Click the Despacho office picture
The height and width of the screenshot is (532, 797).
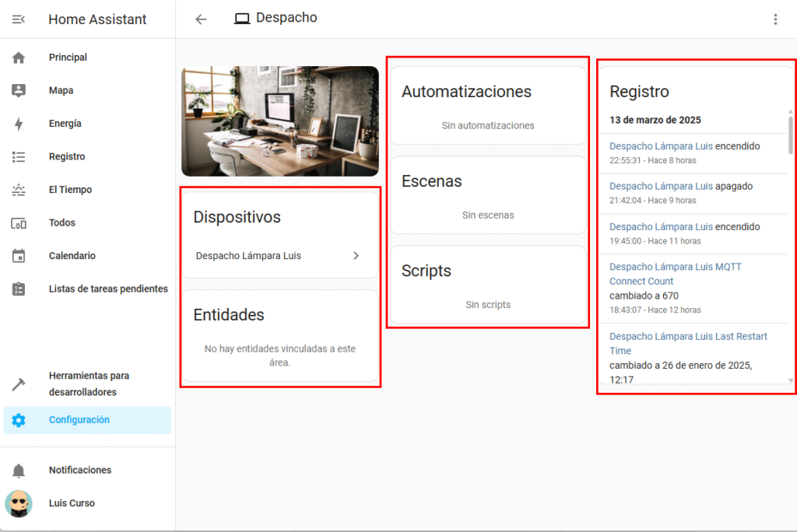pyautogui.click(x=280, y=121)
